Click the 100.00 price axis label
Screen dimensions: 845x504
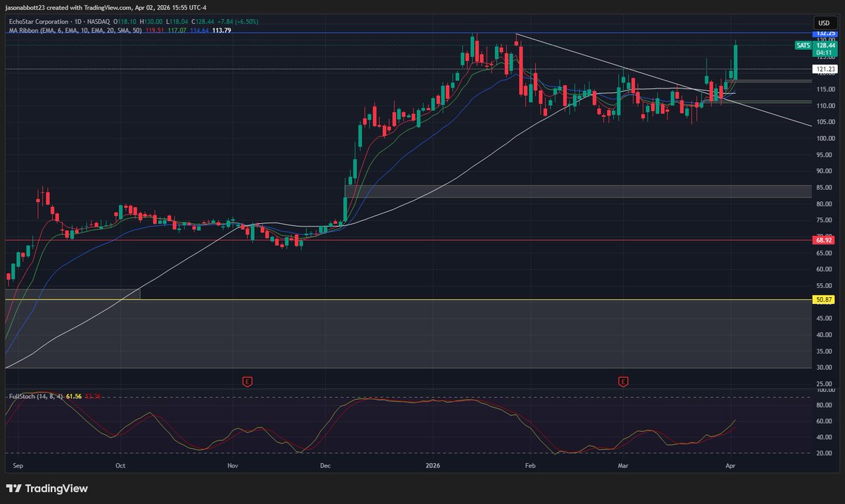point(825,138)
